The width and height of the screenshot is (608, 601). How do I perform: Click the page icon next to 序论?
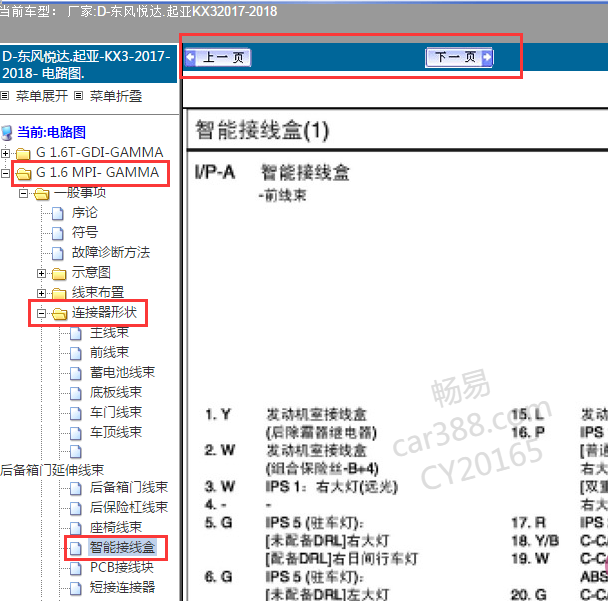tap(58, 213)
